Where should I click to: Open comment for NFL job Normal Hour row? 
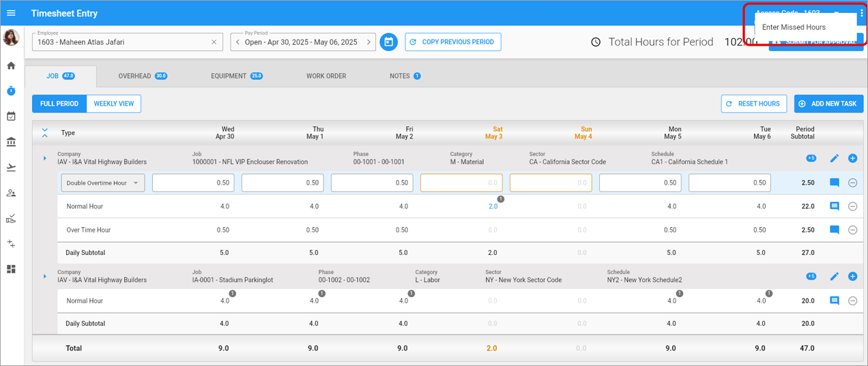pos(834,206)
